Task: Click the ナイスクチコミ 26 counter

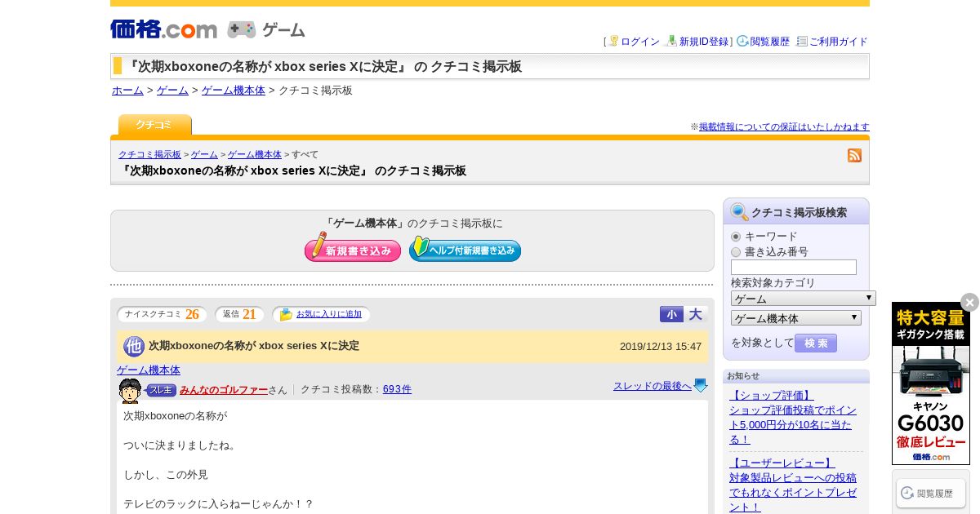Action: (163, 314)
